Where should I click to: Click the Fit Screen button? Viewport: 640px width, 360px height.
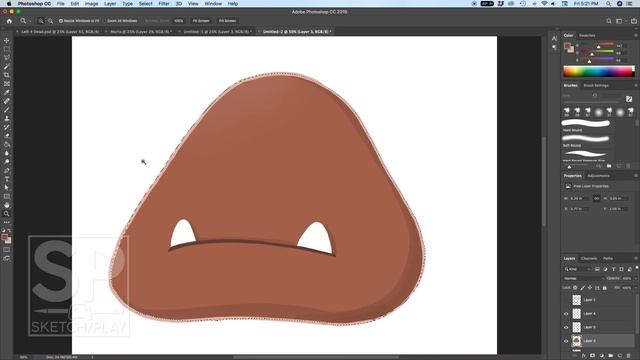pos(201,21)
